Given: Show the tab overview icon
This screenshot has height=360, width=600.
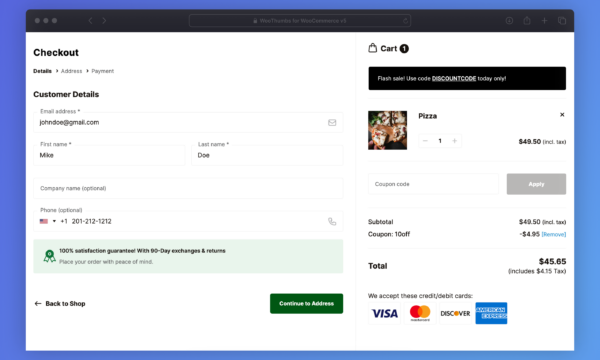Looking at the screenshot, I should (562, 21).
